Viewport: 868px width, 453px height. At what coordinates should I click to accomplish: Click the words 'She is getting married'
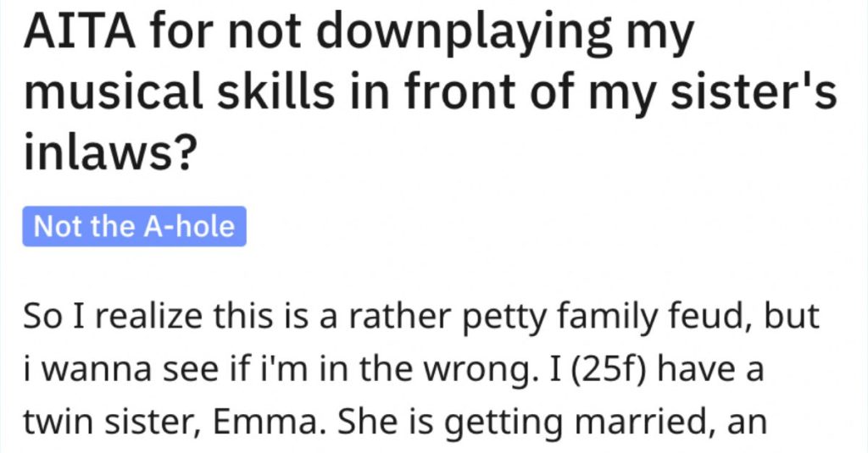[x=527, y=423]
